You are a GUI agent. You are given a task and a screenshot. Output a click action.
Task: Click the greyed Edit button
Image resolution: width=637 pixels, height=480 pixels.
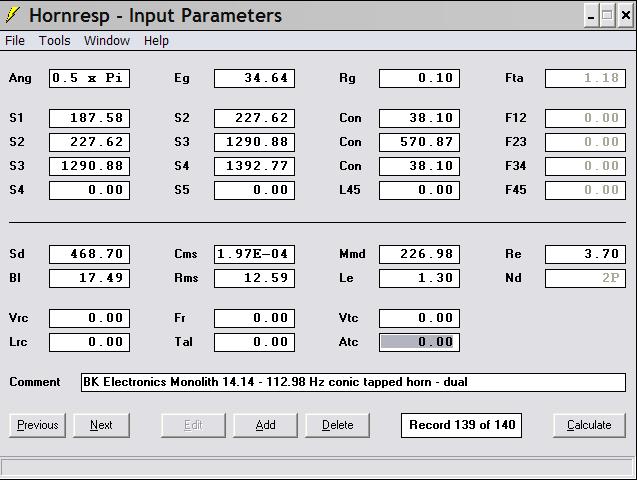[x=193, y=425]
